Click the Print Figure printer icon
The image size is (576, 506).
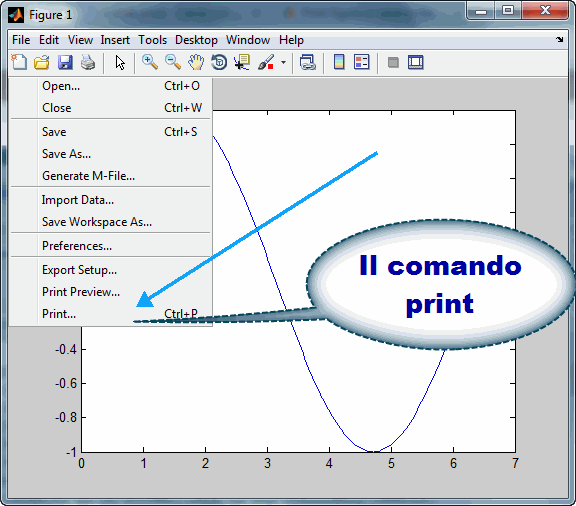click(88, 62)
